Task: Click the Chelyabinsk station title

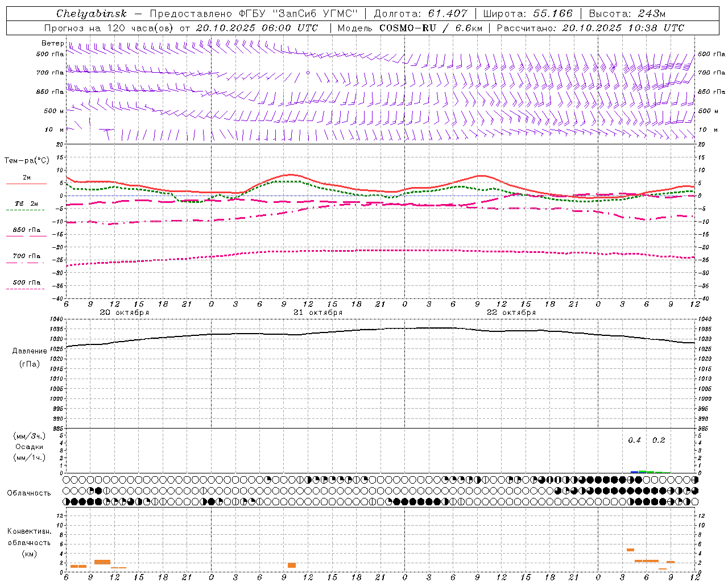Action: tap(91, 14)
